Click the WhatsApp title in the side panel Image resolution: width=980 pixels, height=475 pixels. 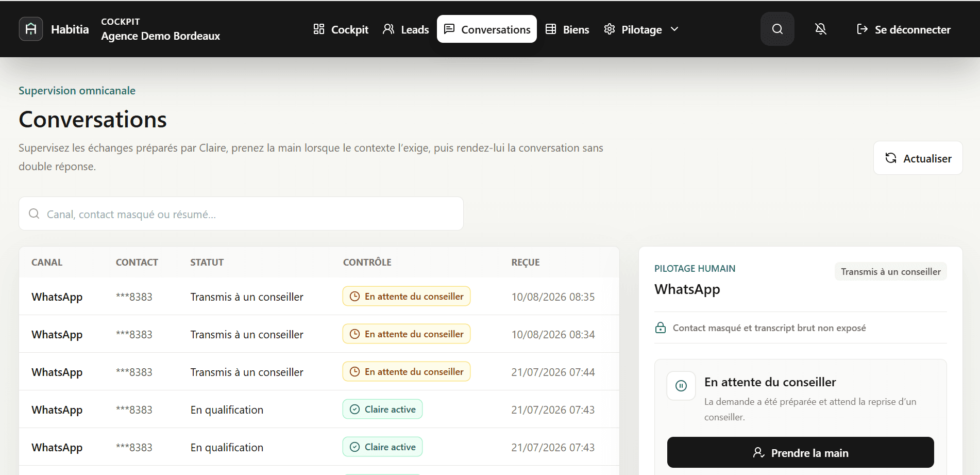pos(687,289)
